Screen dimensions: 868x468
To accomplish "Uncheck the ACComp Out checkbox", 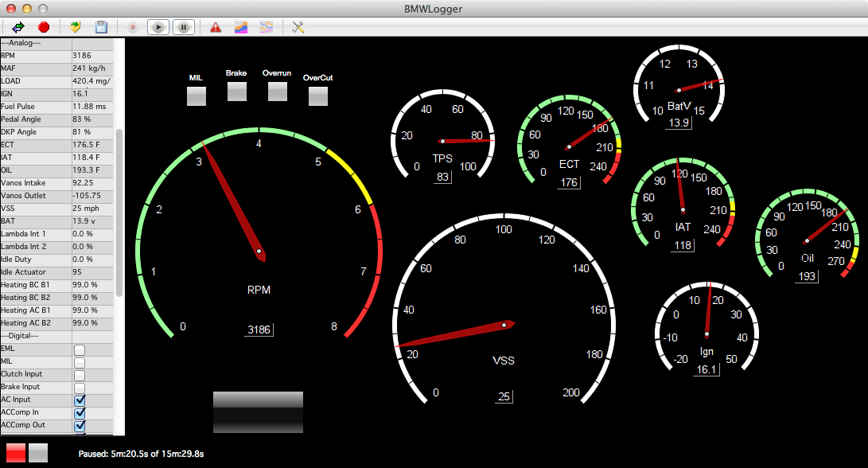I will [x=80, y=425].
